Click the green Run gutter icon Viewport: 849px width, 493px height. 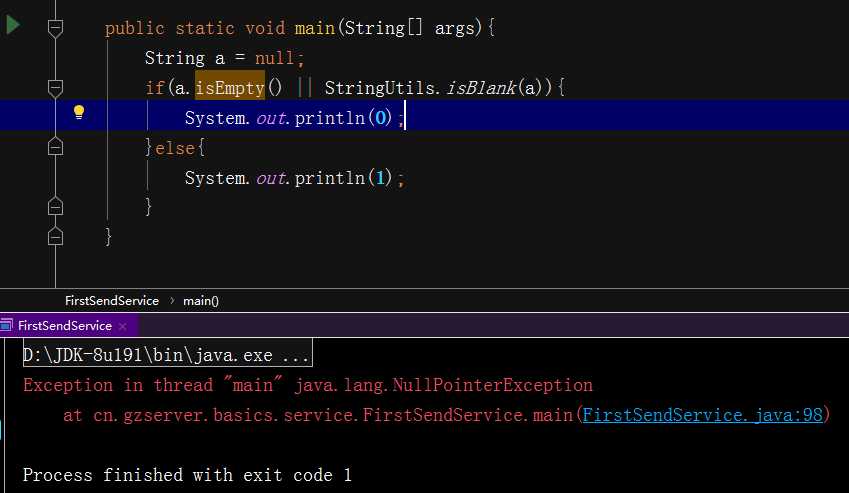[12, 25]
